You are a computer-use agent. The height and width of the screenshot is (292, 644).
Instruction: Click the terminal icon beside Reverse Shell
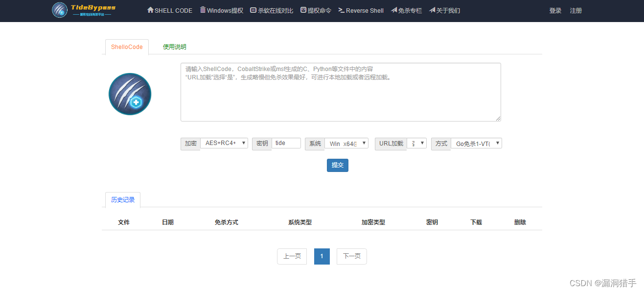(x=342, y=10)
